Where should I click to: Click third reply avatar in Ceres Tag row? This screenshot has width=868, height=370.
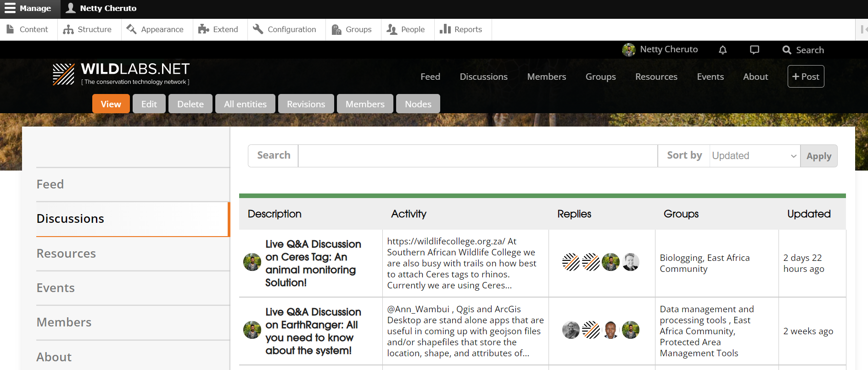[x=610, y=262]
